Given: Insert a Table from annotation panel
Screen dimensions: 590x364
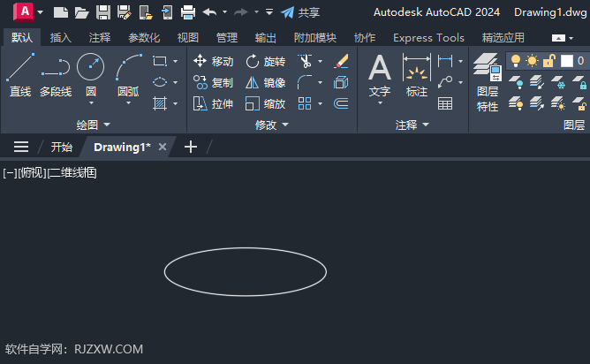Looking at the screenshot, I should (445, 103).
